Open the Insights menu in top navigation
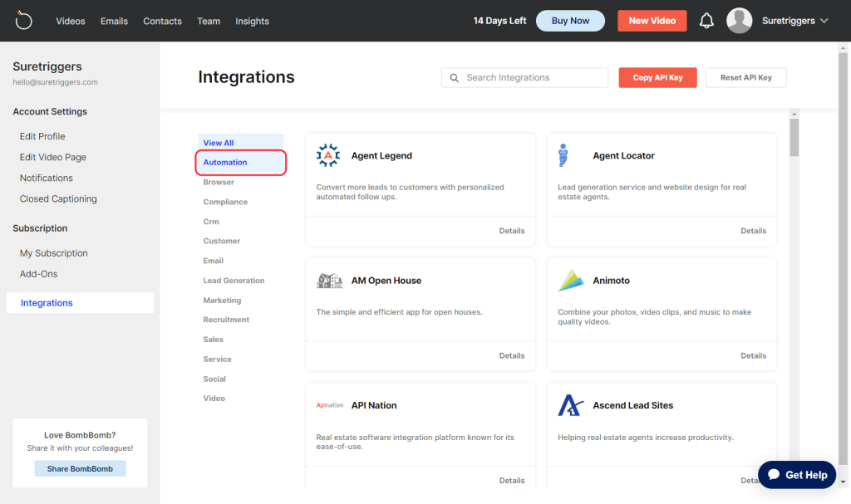Screen dimensions: 851x504 252,21
